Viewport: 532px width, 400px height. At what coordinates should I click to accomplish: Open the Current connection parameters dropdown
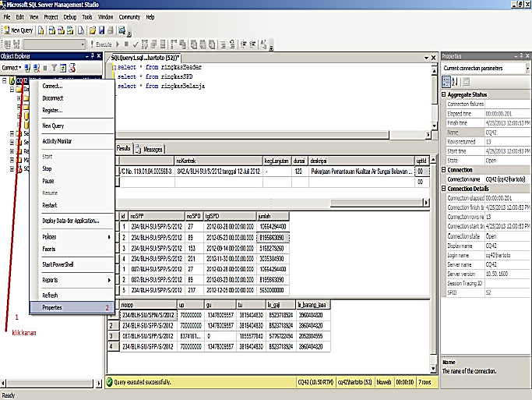point(527,69)
